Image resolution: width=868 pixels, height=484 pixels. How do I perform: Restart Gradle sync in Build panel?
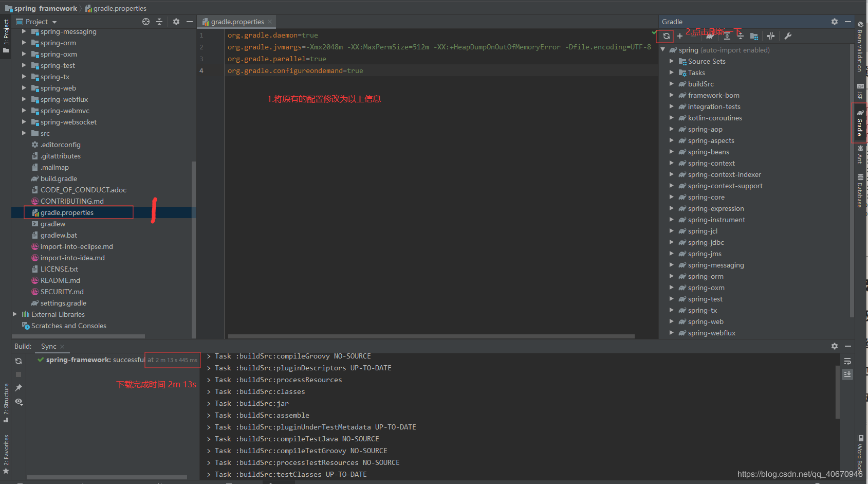19,361
